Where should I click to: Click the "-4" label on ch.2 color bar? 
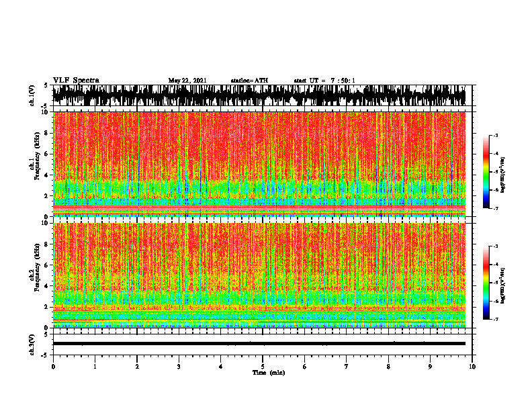496,265
